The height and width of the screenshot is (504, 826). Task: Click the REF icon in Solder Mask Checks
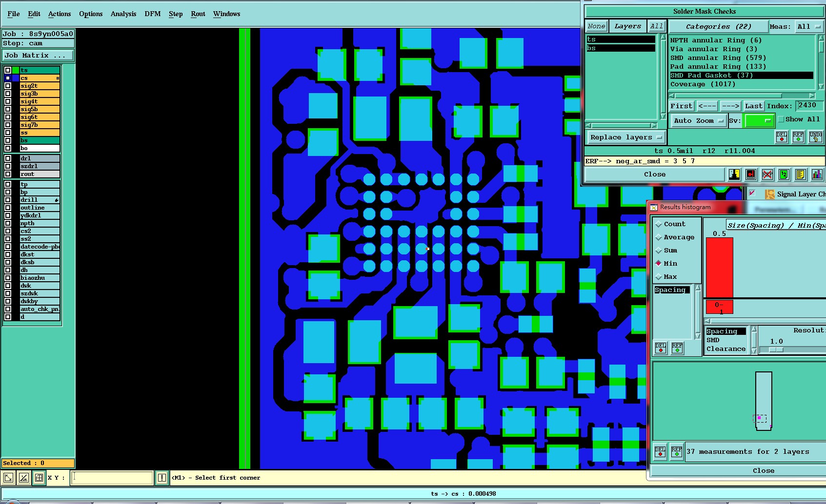(x=798, y=137)
